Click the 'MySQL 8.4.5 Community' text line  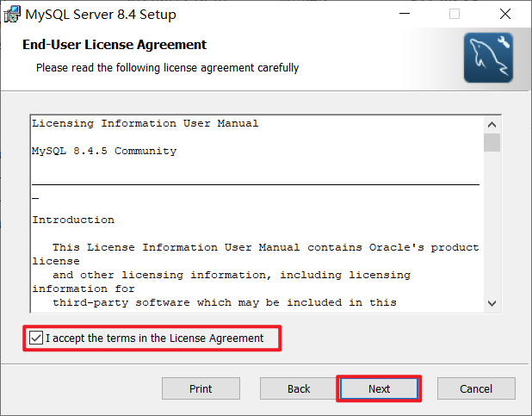(104, 151)
